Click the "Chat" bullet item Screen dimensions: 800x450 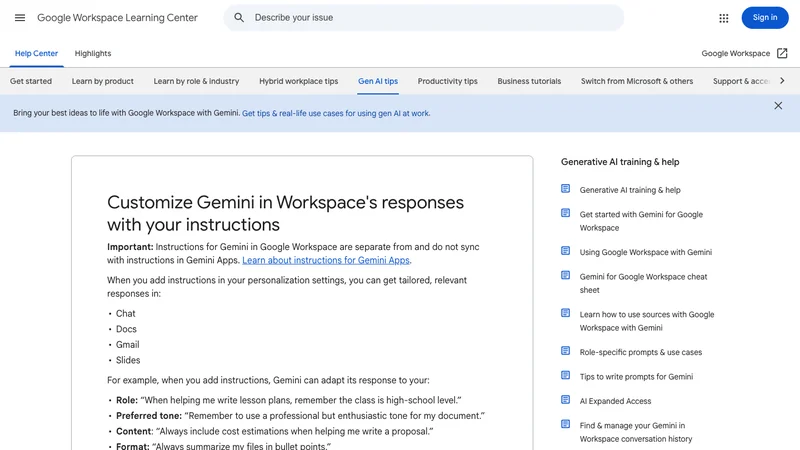click(x=126, y=314)
